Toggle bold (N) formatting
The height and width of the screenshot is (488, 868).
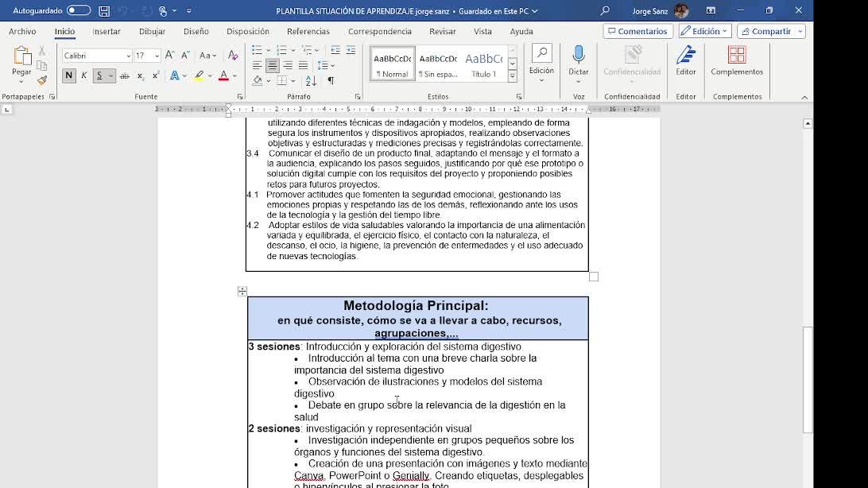click(x=69, y=76)
